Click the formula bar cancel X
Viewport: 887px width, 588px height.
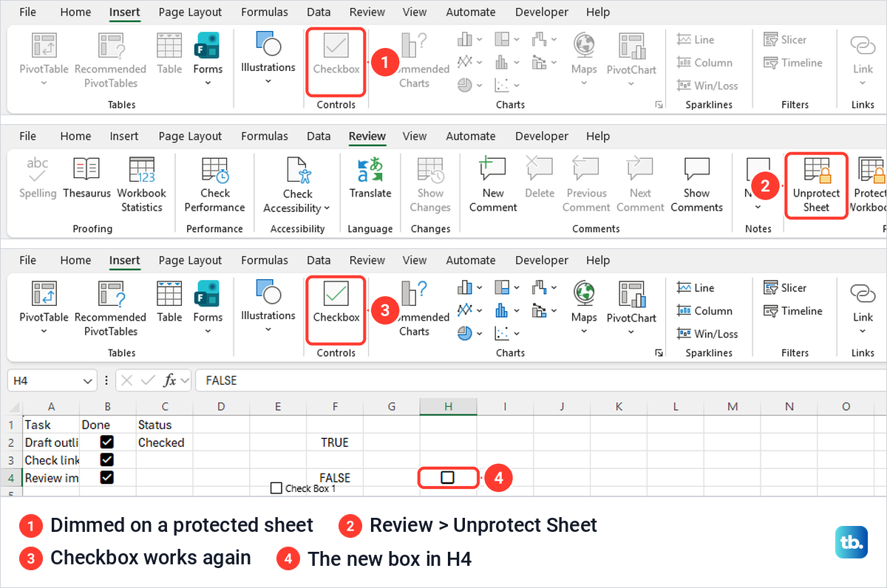point(127,380)
